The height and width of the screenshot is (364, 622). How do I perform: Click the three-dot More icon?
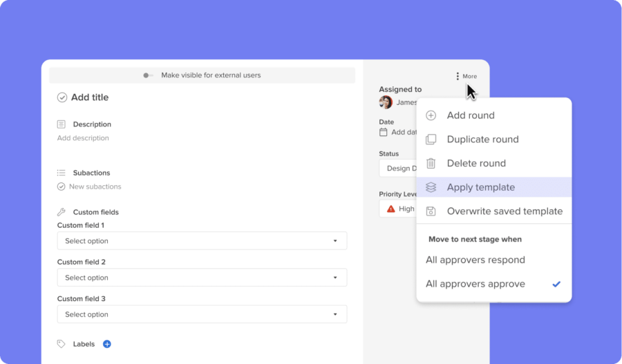tap(458, 76)
